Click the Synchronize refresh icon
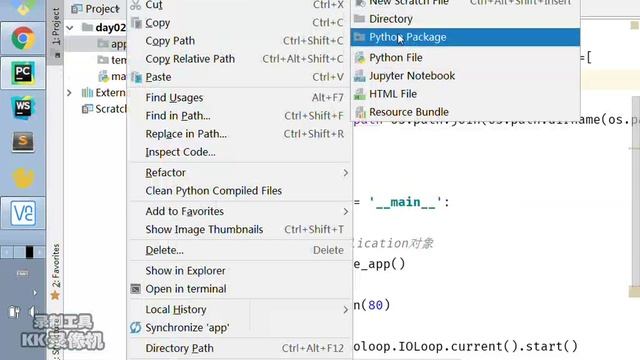This screenshot has width=640, height=360. pyautogui.click(x=136, y=328)
